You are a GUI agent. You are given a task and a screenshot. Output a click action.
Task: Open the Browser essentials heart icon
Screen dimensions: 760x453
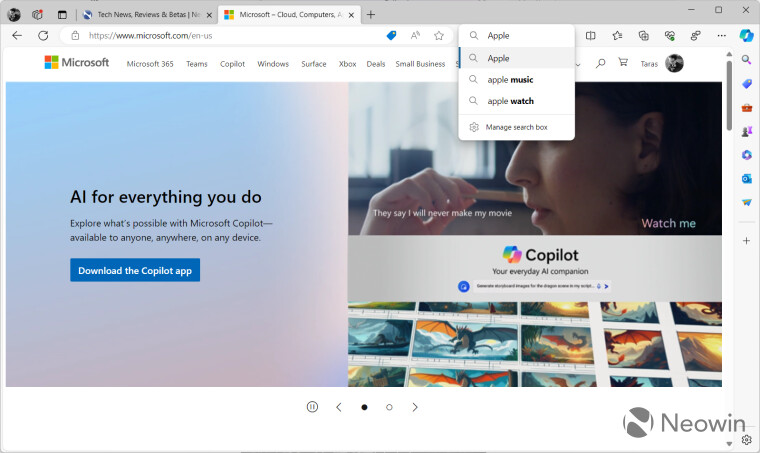[670, 35]
